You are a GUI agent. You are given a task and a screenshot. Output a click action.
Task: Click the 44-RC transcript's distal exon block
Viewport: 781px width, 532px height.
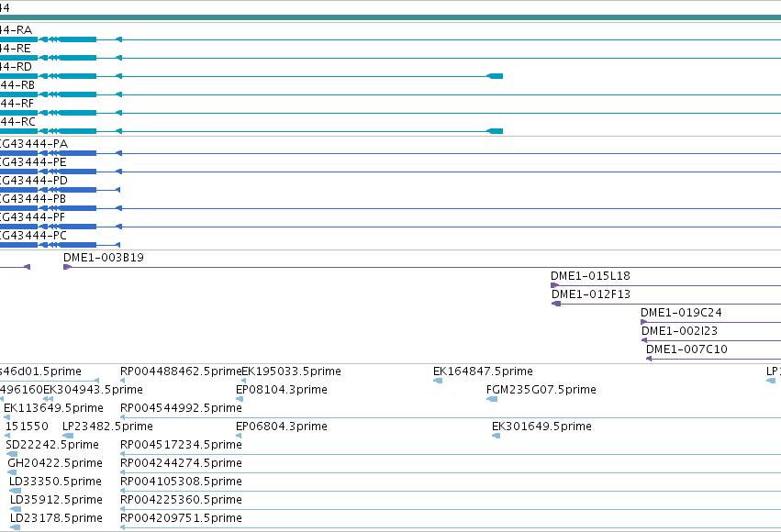pyautogui.click(x=495, y=131)
